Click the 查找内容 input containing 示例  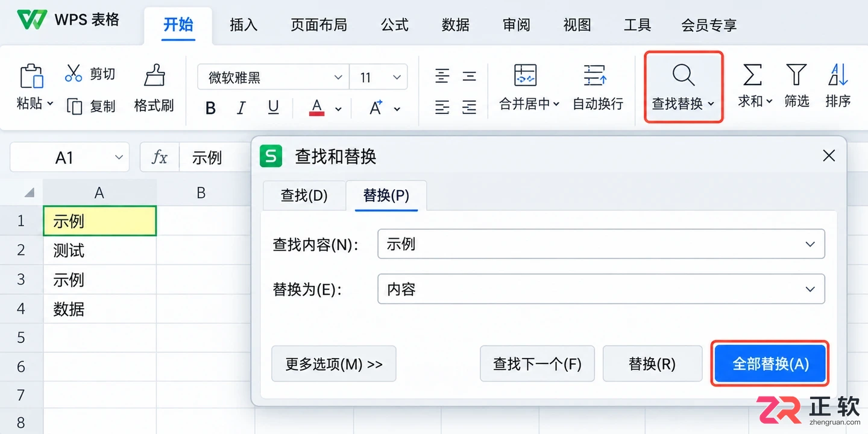[x=601, y=244]
